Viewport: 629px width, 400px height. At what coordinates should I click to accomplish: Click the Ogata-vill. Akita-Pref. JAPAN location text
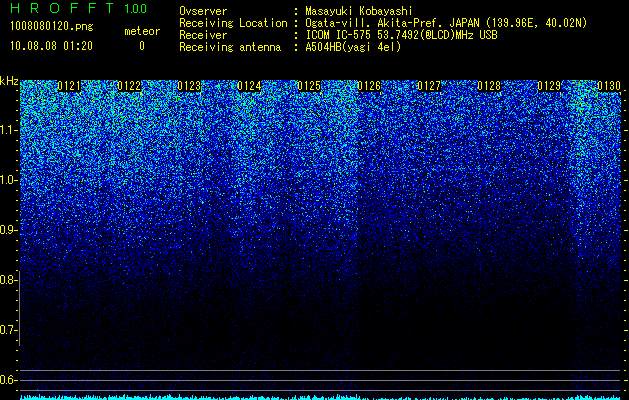pyautogui.click(x=446, y=23)
